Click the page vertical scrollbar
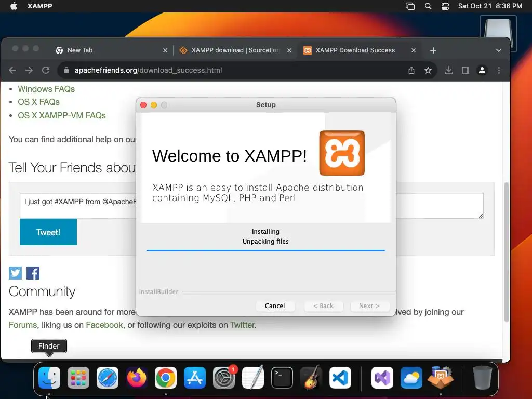This screenshot has width=532, height=399. 506,252
